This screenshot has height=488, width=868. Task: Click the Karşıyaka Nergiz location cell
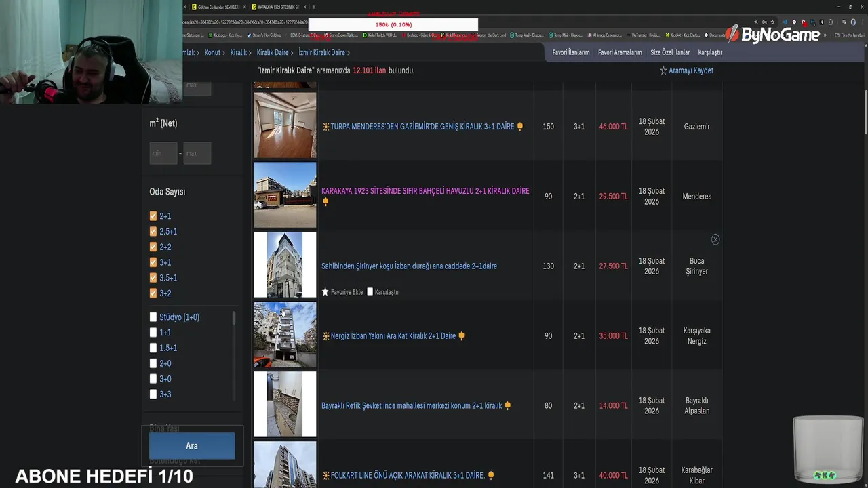(697, 336)
